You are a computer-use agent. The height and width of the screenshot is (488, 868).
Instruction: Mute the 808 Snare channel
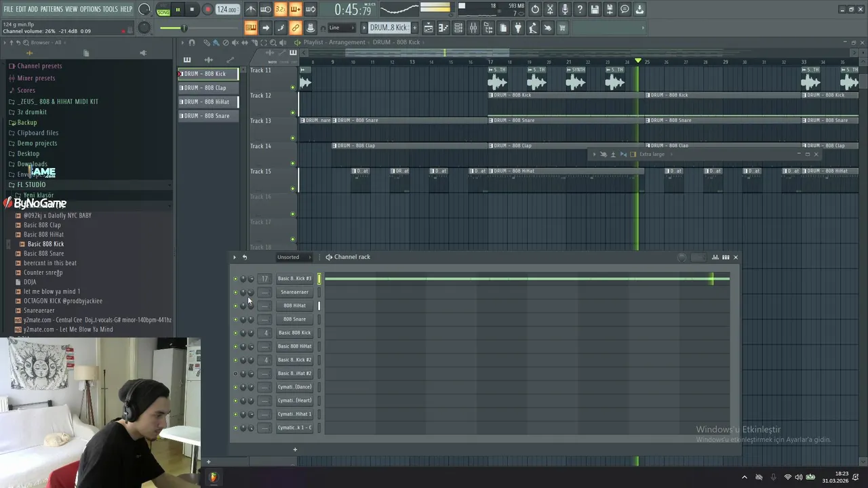pyautogui.click(x=235, y=319)
